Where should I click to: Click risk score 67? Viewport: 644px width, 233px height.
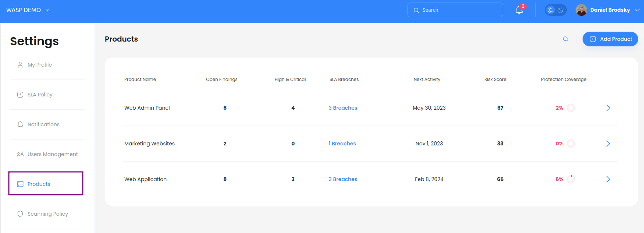pyautogui.click(x=500, y=108)
